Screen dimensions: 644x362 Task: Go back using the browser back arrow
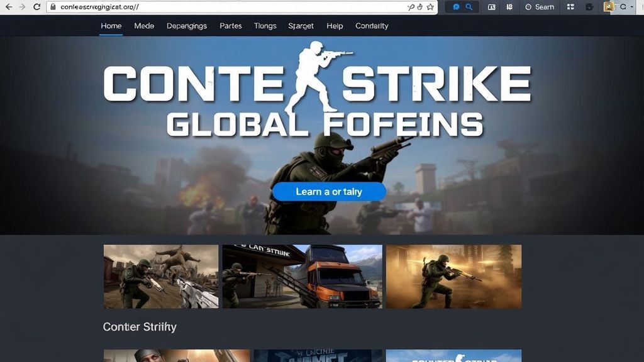pos(9,7)
